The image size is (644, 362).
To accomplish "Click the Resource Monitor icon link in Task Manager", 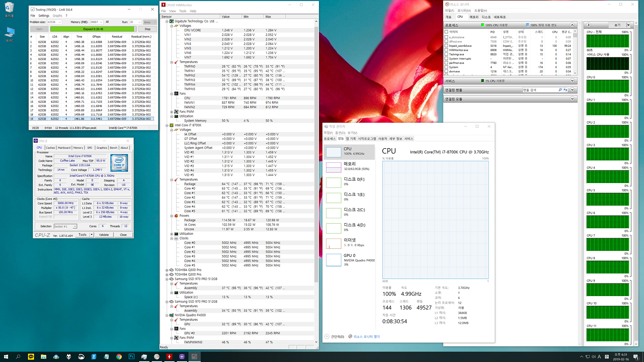I will (x=350, y=337).
